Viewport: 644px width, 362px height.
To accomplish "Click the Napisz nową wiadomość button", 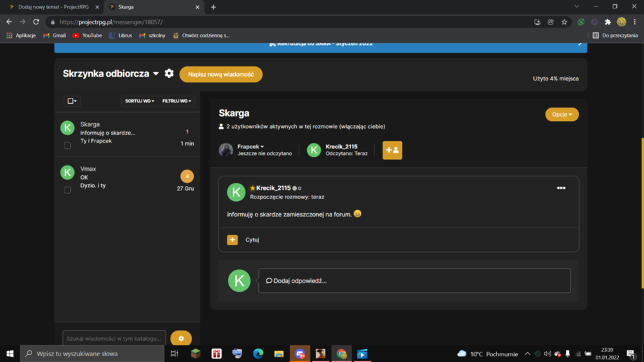I will coord(221,74).
